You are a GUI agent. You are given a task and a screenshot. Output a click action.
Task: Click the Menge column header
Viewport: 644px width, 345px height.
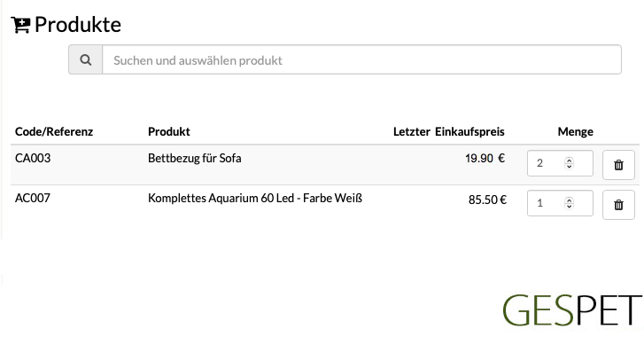click(575, 131)
